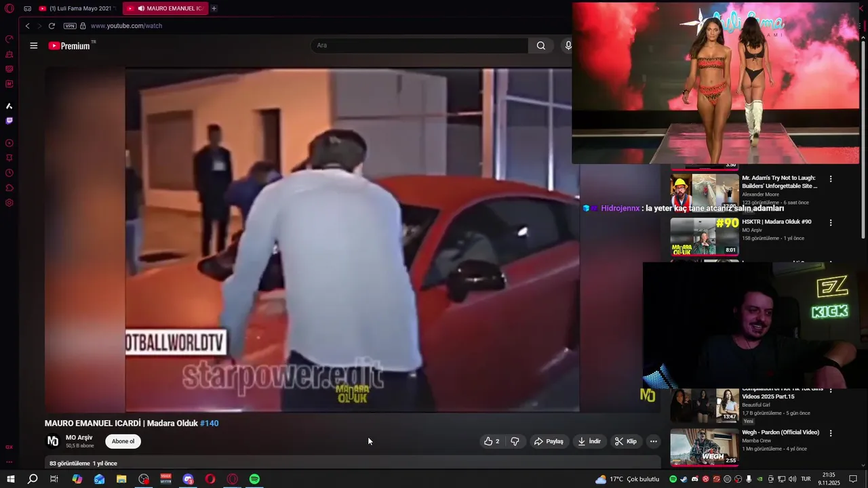Open the YouTube hamburger guide menu
The image size is (868, 488).
33,45
